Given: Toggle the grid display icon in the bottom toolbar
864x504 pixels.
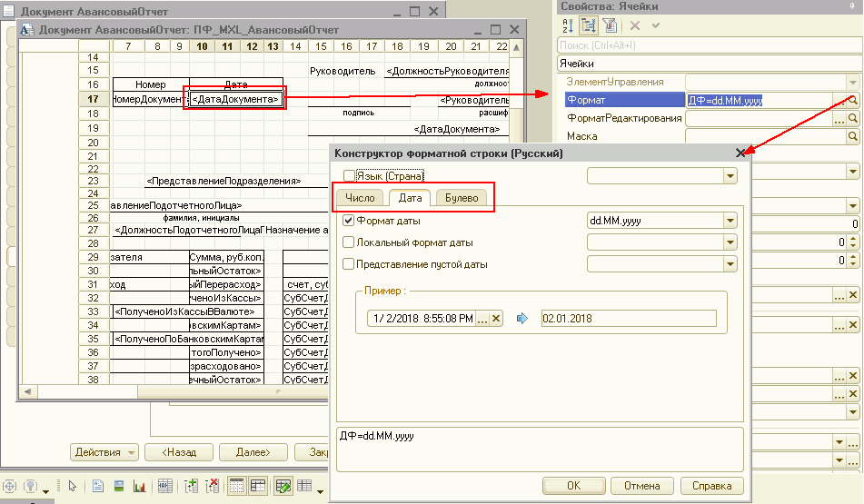Looking at the screenshot, I should (x=236, y=486).
